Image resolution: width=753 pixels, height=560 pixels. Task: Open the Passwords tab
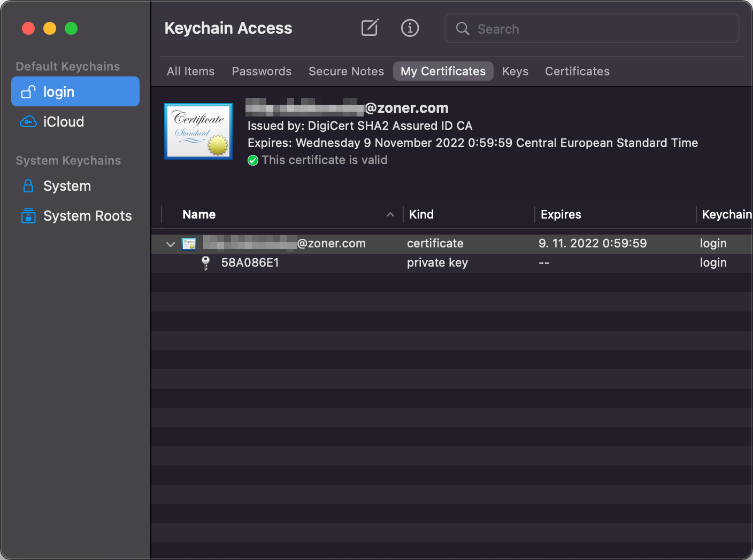click(262, 71)
